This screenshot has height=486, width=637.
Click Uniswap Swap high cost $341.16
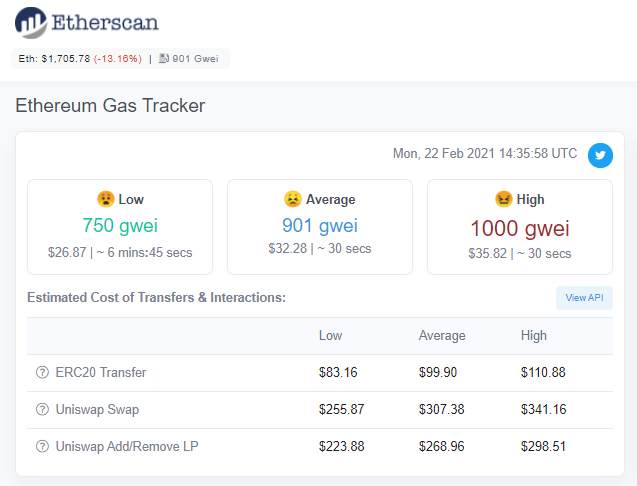pyautogui.click(x=544, y=409)
